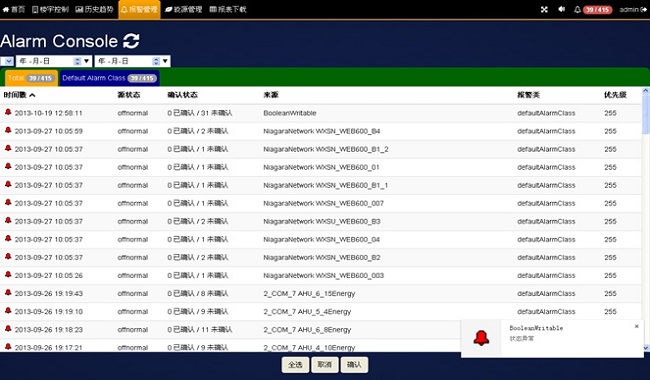Image resolution: width=650 pixels, height=380 pixels.
Task: Click the 确认 acknowledge button
Action: tap(354, 365)
